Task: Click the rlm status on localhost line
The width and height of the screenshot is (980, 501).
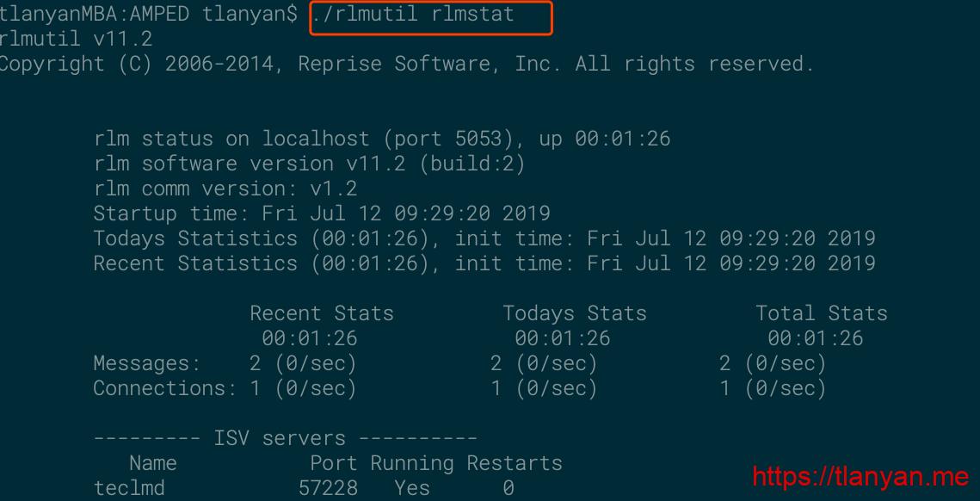Action: (381, 139)
